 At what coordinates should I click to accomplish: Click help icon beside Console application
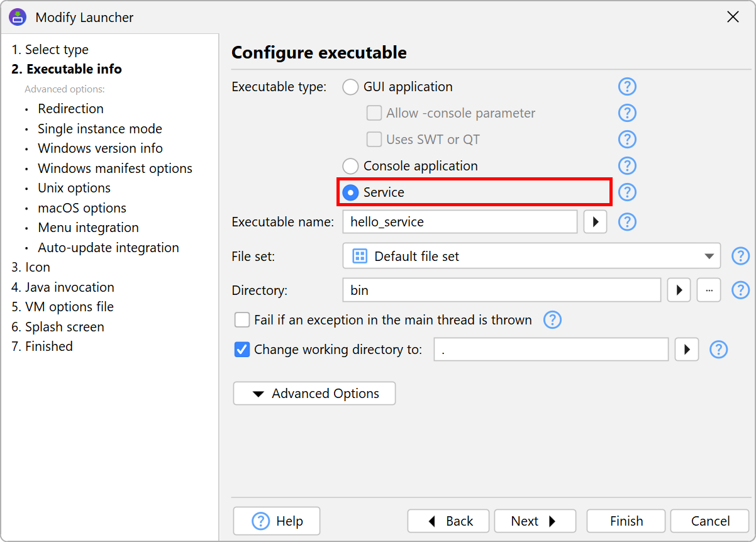pyautogui.click(x=627, y=166)
